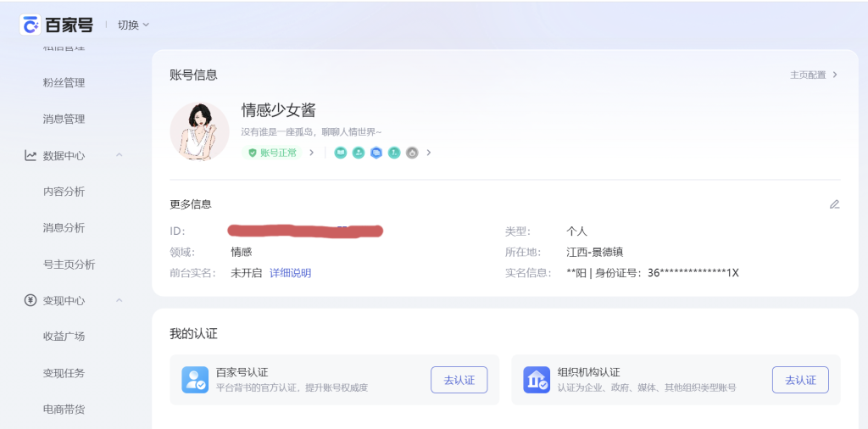Click the pencil edit icon in 更多信息
Image resolution: width=868 pixels, height=429 pixels.
pos(834,204)
